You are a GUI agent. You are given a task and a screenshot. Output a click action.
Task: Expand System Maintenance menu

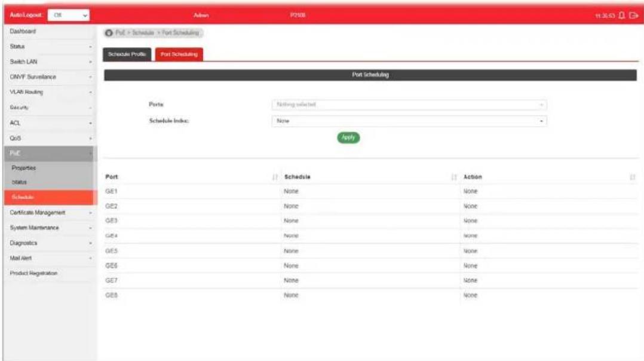click(x=50, y=228)
